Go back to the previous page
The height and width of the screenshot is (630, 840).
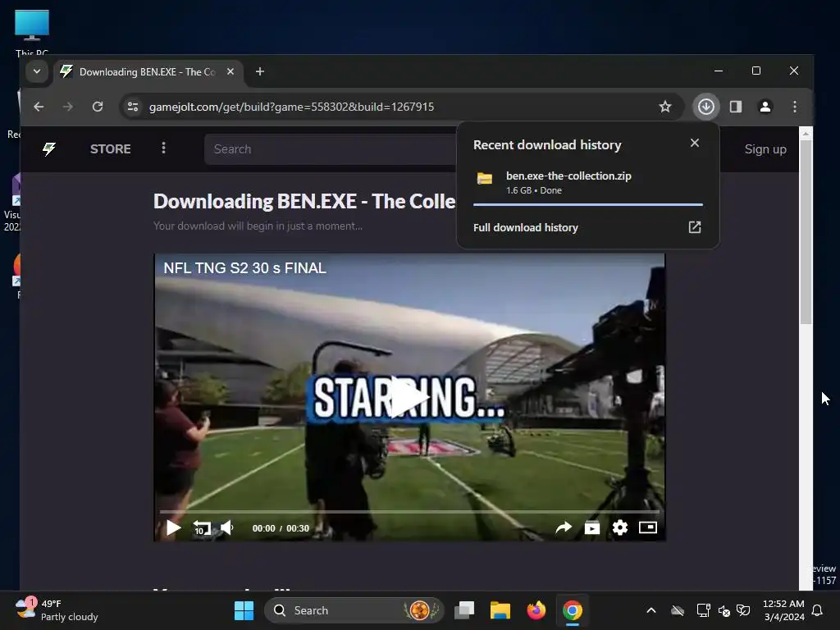pyautogui.click(x=39, y=107)
